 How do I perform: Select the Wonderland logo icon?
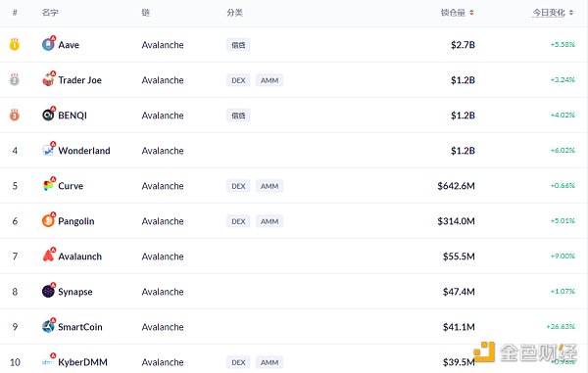pyautogui.click(x=48, y=150)
